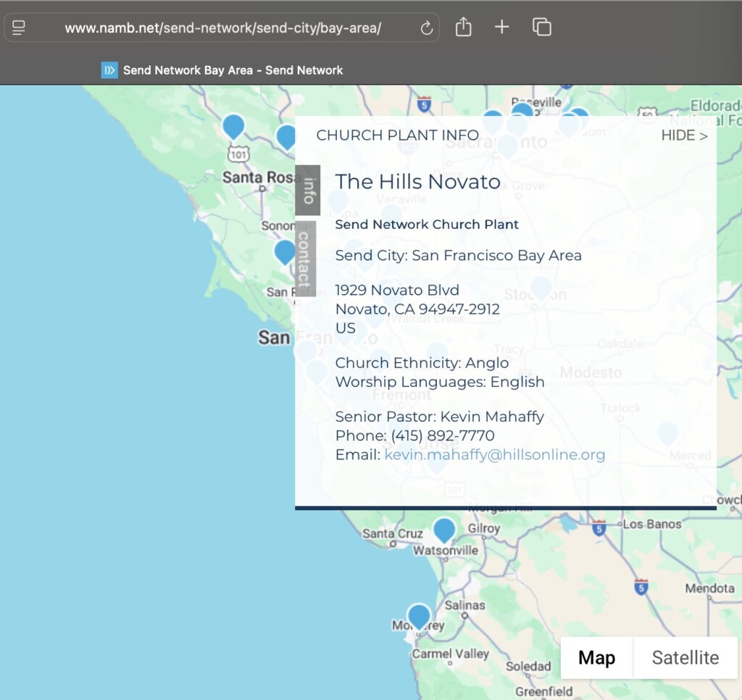The height and width of the screenshot is (700, 742).
Task: Click the address bar URL field
Action: [222, 28]
